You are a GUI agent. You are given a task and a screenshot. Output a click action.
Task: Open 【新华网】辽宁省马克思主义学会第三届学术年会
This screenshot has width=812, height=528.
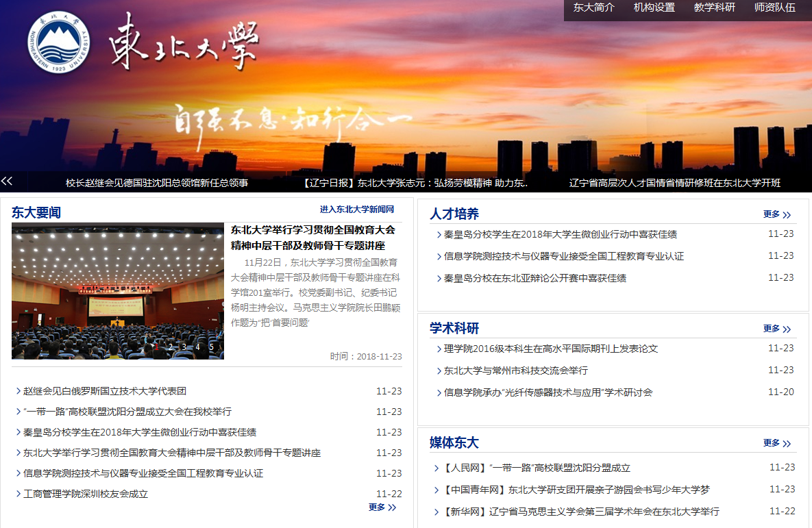pyautogui.click(x=580, y=512)
